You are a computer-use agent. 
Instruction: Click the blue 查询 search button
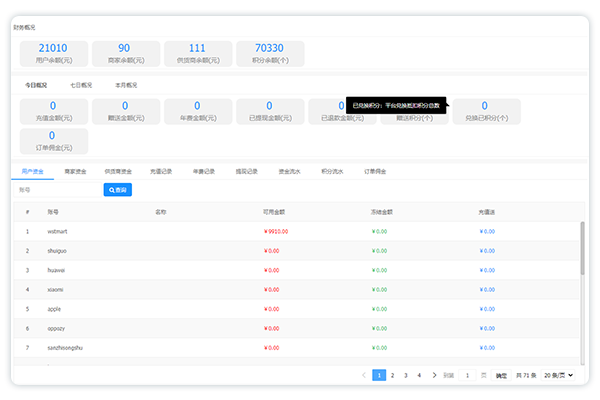coord(117,189)
